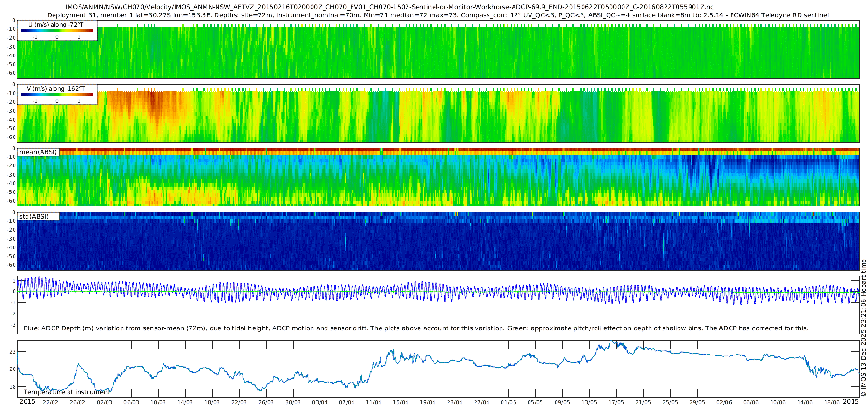Screen dimensions: 868x410
Task: Select the 18/06 date tick
Action: (831, 402)
